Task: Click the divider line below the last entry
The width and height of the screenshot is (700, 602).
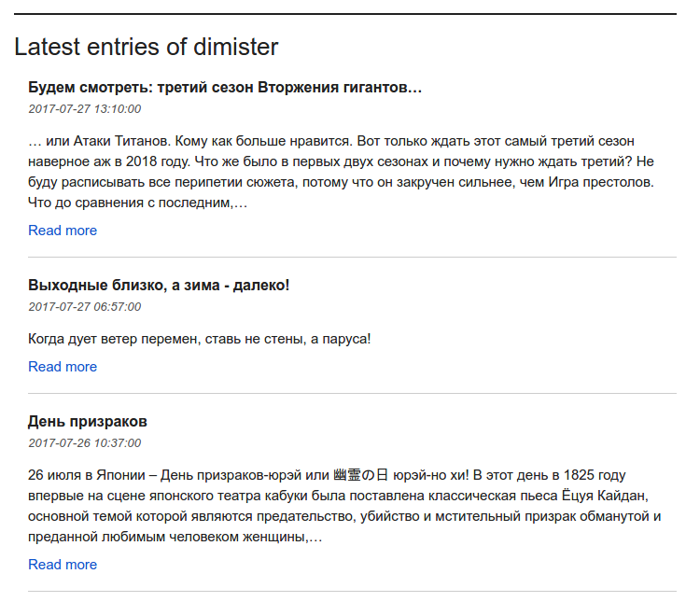Action: pos(352,591)
